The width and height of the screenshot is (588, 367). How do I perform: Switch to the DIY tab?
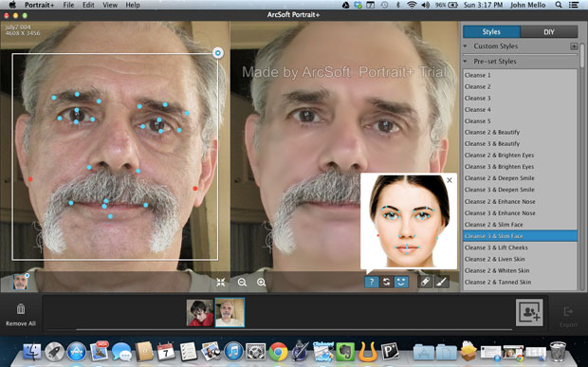[x=549, y=32]
